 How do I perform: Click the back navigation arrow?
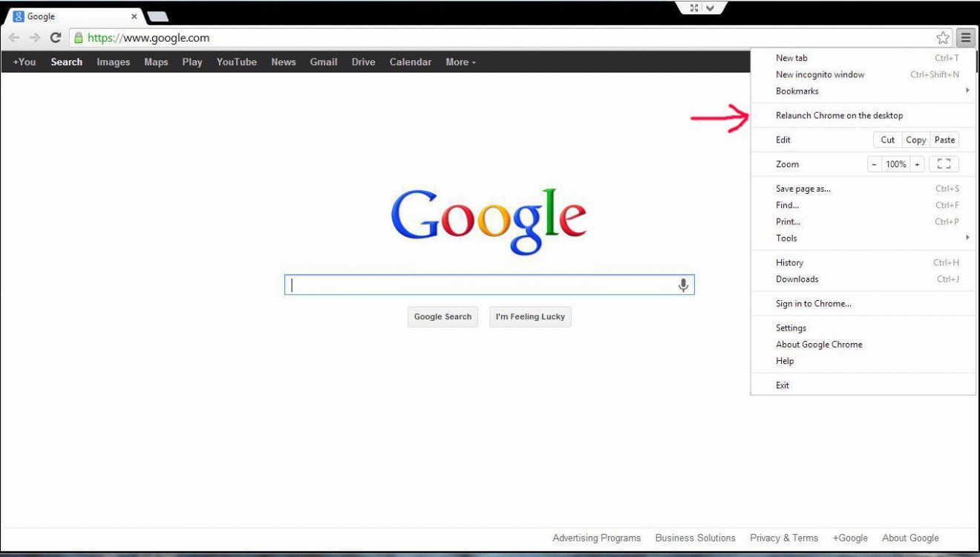(x=14, y=38)
